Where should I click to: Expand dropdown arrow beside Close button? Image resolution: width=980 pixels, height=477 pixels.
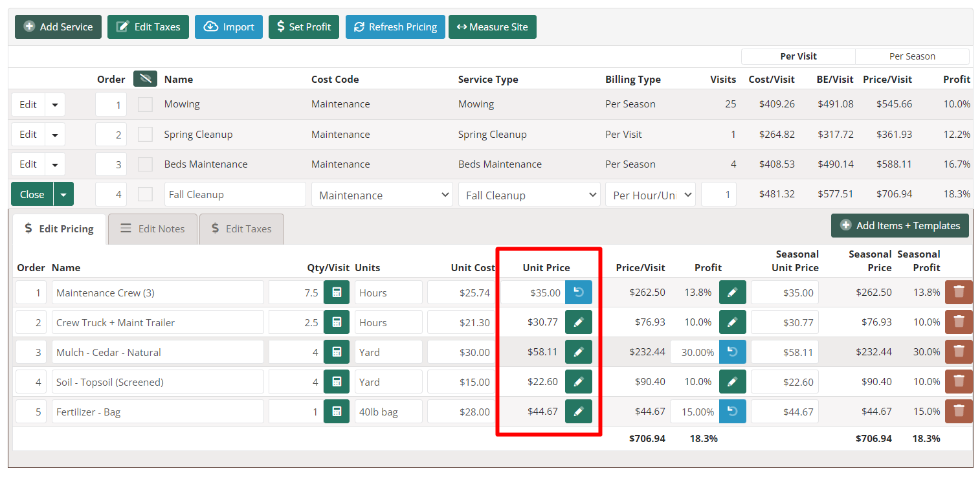[x=63, y=194]
